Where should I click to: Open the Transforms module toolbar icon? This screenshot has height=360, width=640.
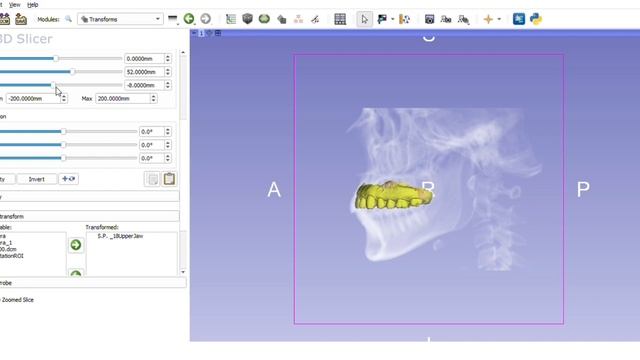pyautogui.click(x=281, y=19)
